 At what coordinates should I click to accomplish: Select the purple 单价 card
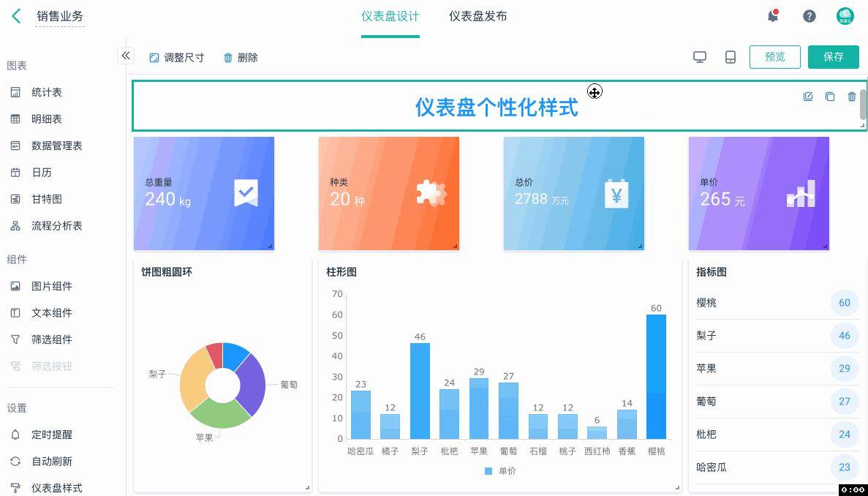coord(758,194)
